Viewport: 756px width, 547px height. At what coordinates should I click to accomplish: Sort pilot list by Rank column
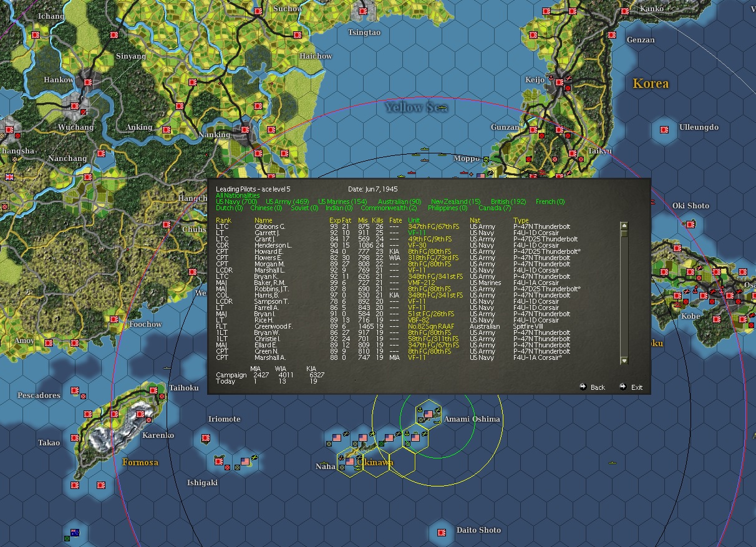point(223,220)
